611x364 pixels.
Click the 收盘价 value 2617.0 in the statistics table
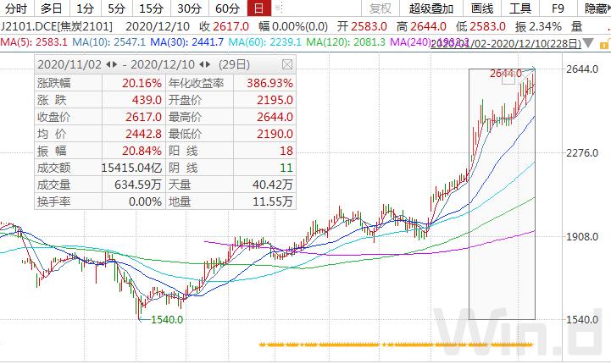pos(143,117)
